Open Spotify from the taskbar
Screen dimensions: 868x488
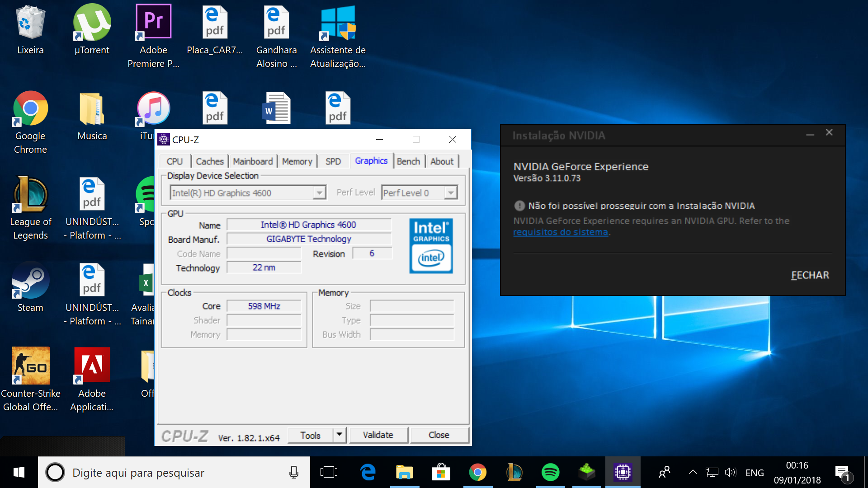click(550, 473)
